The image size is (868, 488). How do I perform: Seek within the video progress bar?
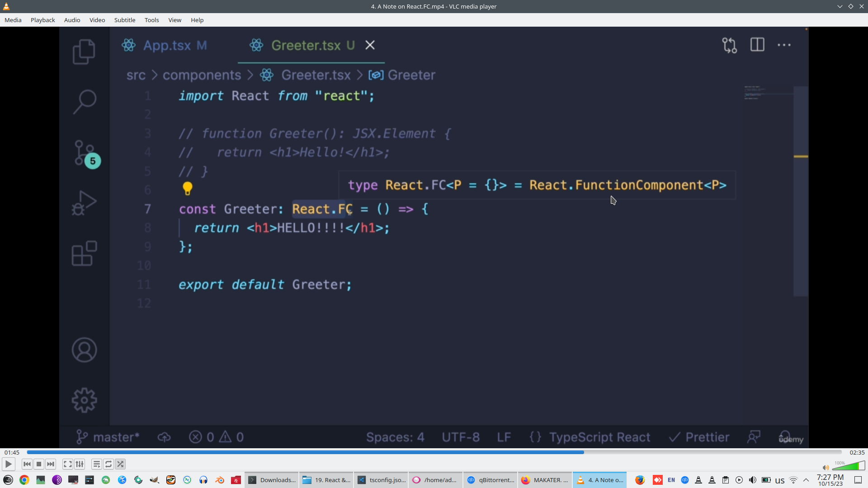(434, 452)
